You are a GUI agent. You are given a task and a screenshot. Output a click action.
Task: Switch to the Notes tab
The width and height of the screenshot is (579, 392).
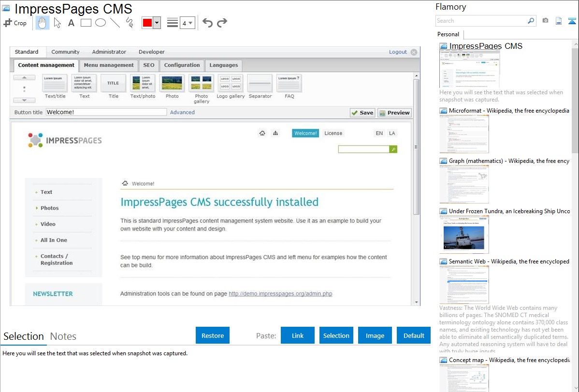(63, 336)
